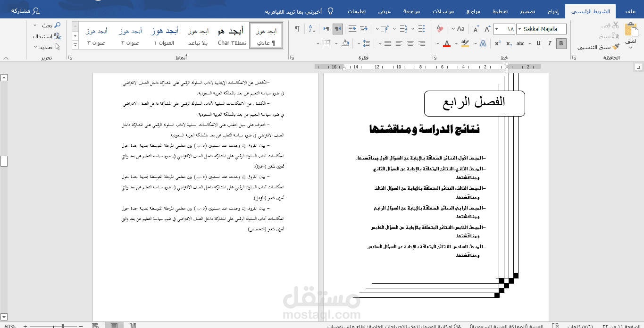Justify text with the justify icon

pos(387,43)
